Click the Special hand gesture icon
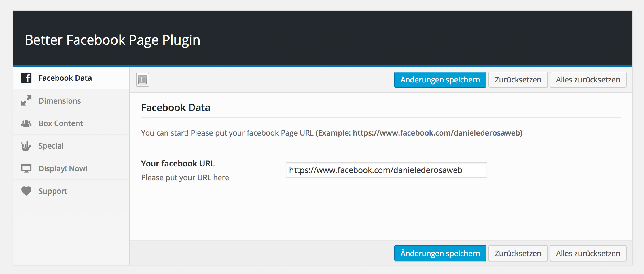 tap(26, 146)
